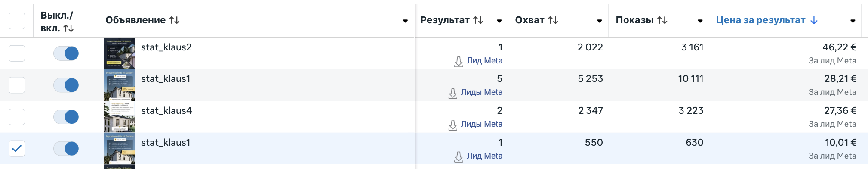Image resolution: width=868 pixels, height=169 pixels.
Task: Click lead download icon in stat_klaus2 row
Action: pos(459,62)
